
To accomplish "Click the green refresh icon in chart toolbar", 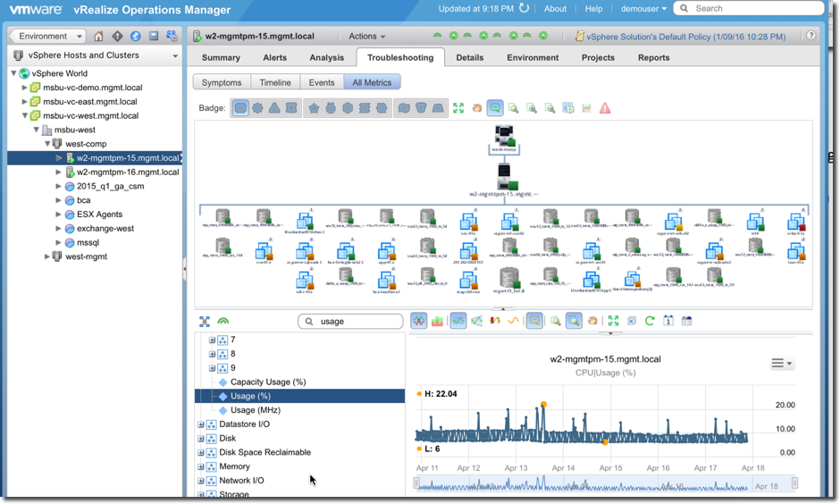I will 650,321.
